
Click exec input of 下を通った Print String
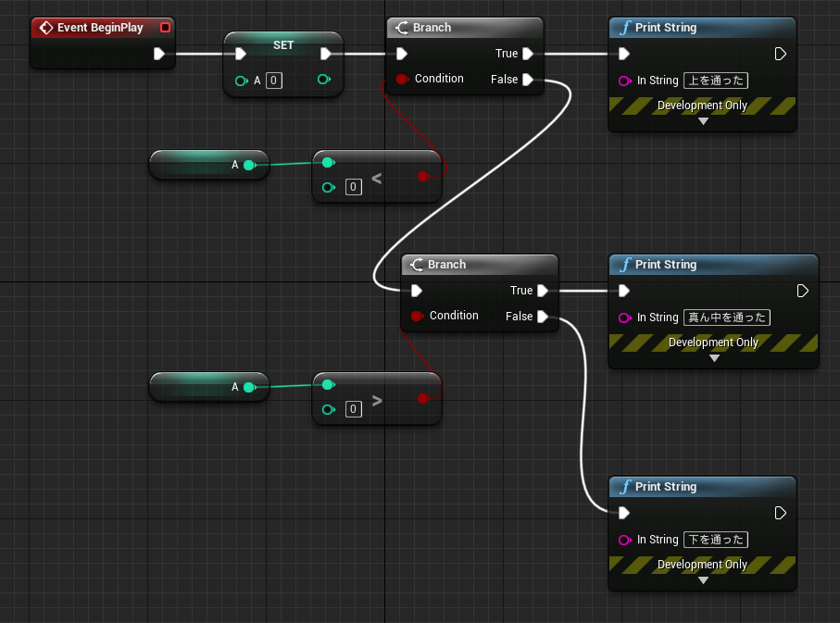(x=624, y=513)
